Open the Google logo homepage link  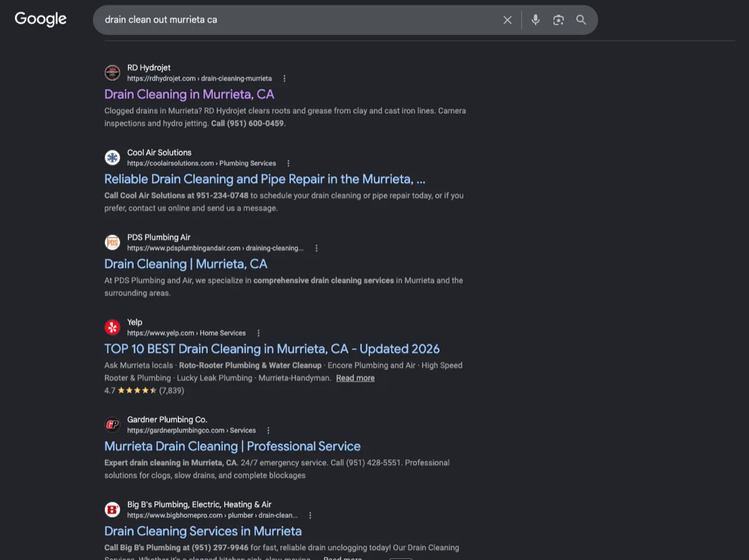[41, 19]
